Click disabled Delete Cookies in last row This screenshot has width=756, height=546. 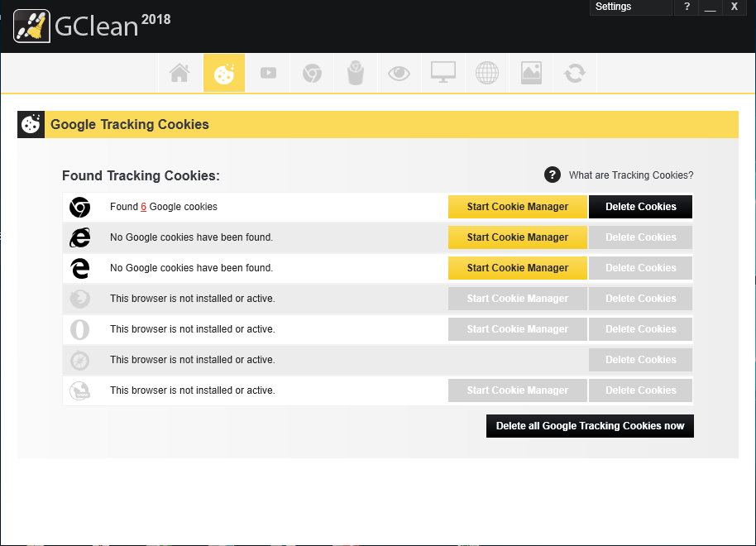(x=641, y=390)
